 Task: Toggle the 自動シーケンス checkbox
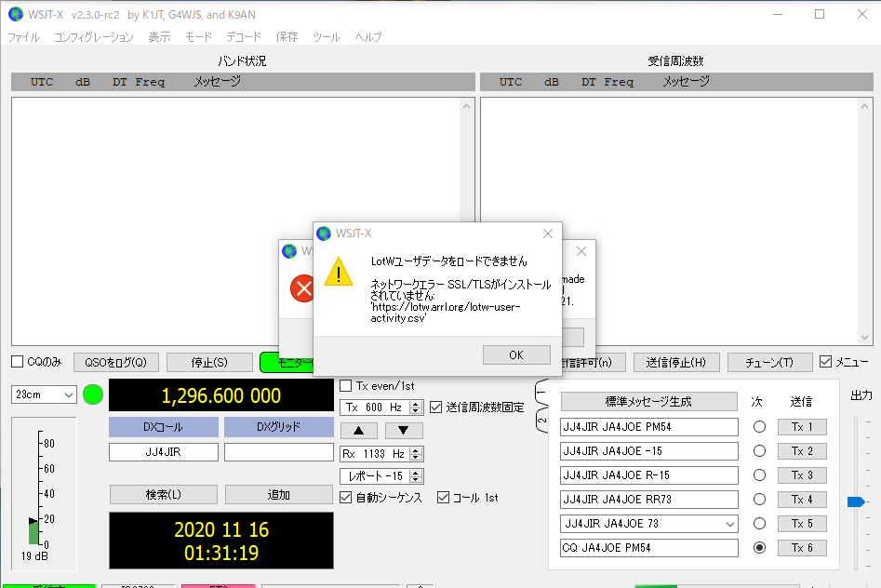click(x=346, y=498)
